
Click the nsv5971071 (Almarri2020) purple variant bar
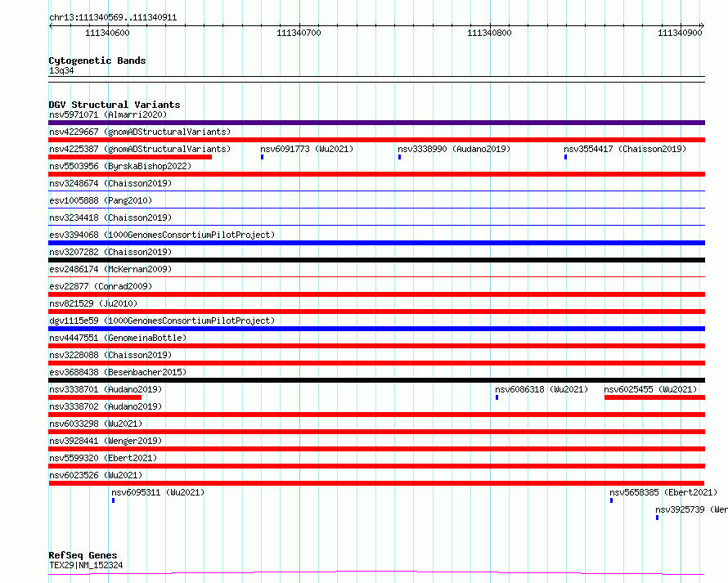376,123
